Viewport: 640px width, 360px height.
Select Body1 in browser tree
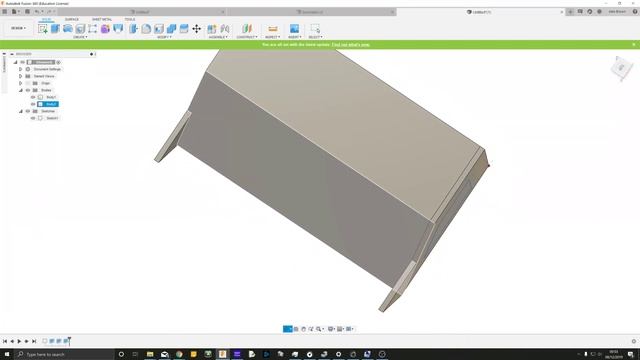pyautogui.click(x=51, y=97)
